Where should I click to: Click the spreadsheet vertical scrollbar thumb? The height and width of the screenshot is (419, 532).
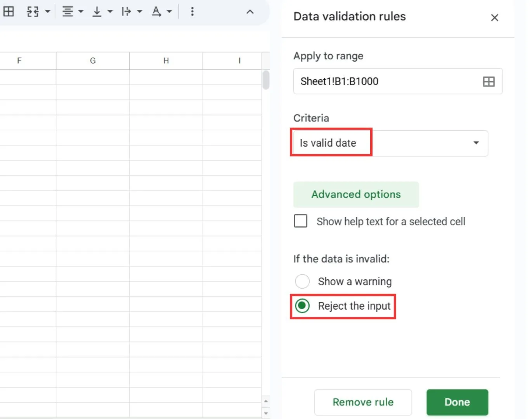(x=266, y=80)
